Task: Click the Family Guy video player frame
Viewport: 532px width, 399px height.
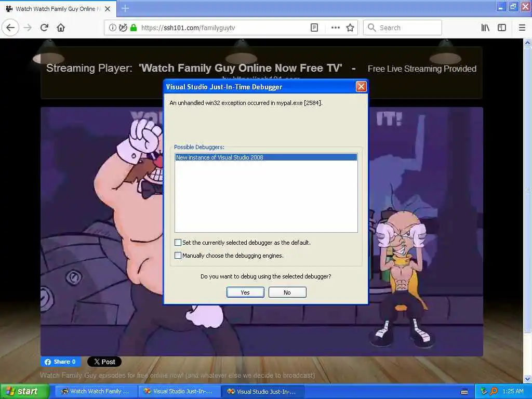Action: 262,231
